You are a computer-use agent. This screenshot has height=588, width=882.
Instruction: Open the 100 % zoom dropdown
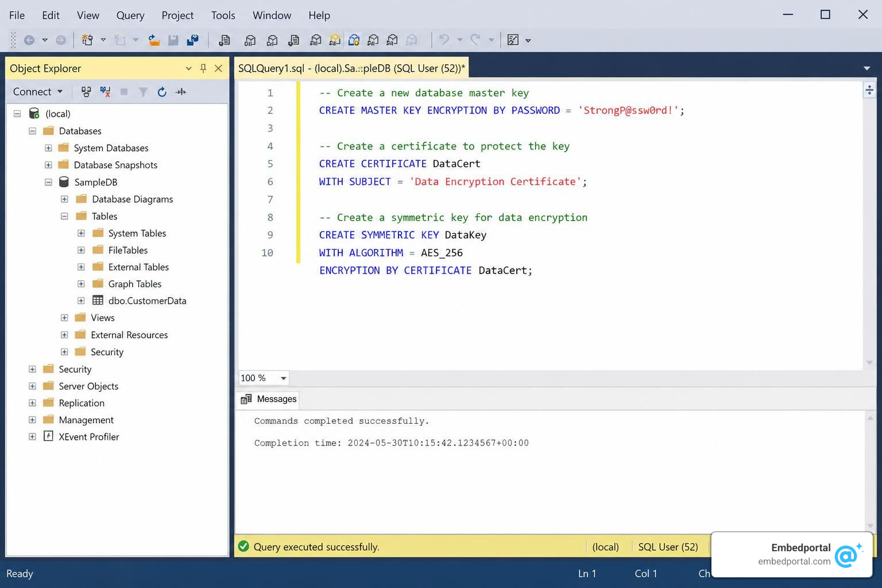point(283,378)
